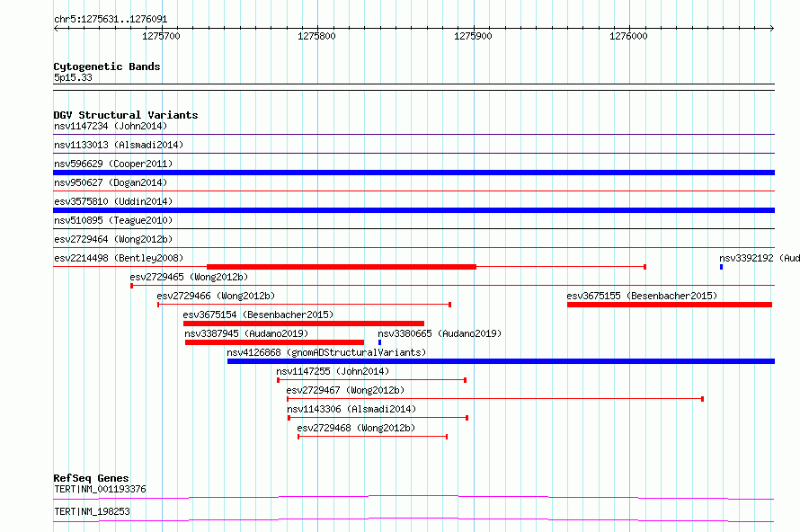Select variant nsv3387945 (Audano2019) label
Image resolution: width=800 pixels, height=532 pixels.
pos(246,333)
